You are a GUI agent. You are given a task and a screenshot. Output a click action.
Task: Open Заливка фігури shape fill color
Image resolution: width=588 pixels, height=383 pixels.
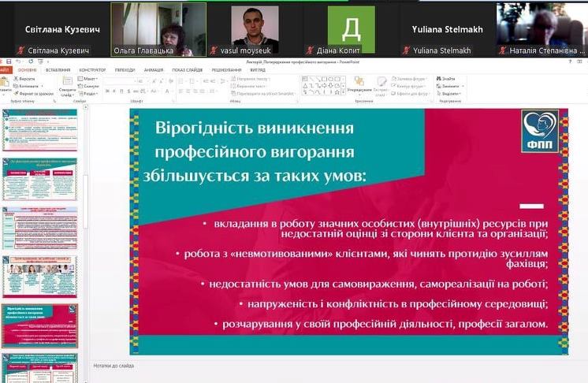click(x=410, y=79)
